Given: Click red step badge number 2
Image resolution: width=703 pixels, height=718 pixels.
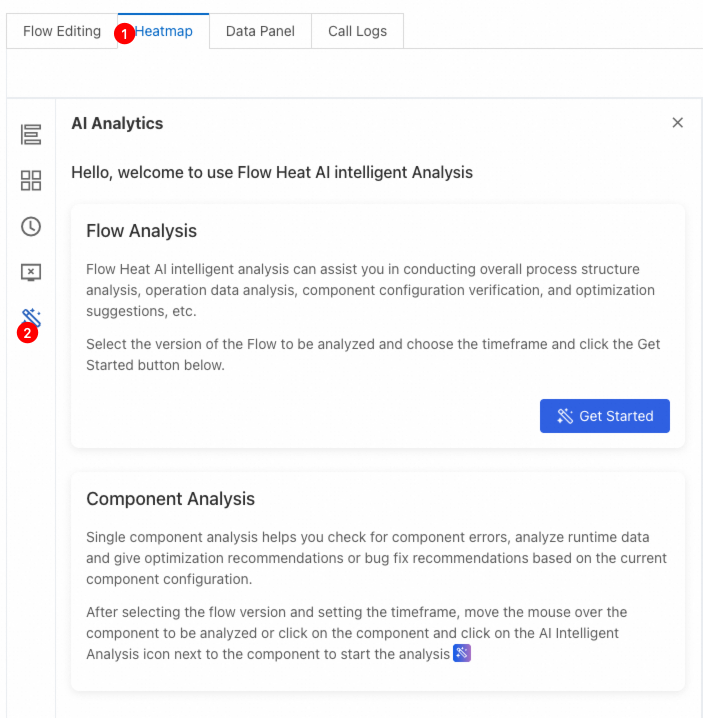Looking at the screenshot, I should [x=27, y=333].
